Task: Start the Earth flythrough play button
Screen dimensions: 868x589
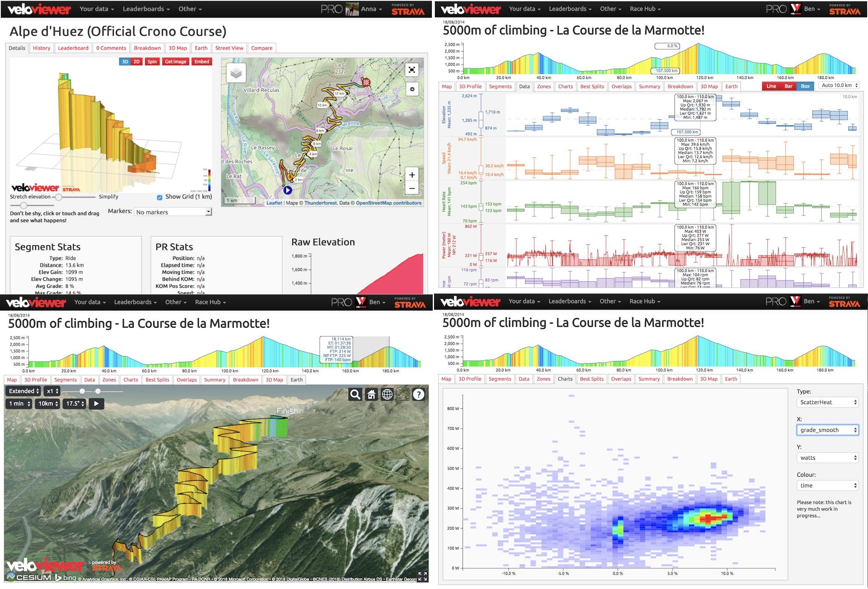Action: [96, 403]
